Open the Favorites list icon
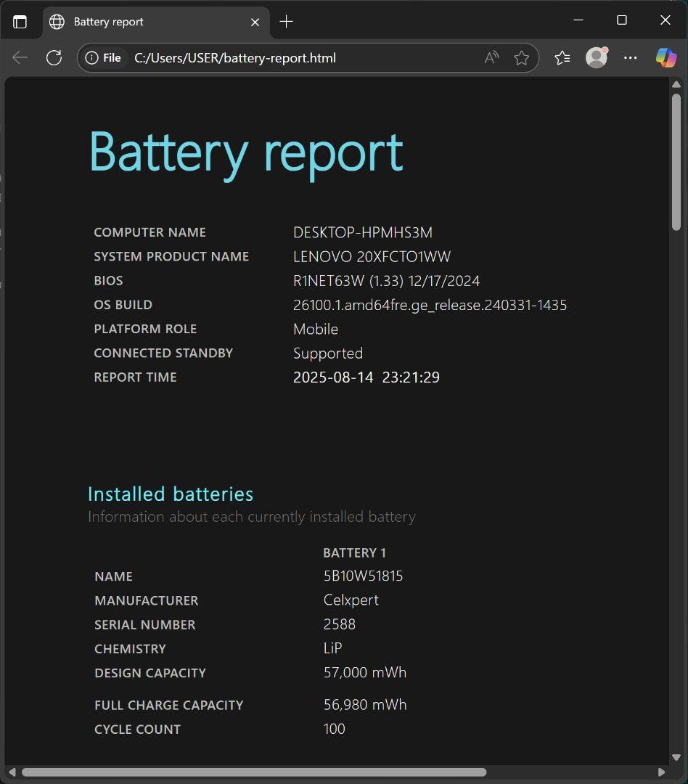 click(x=562, y=57)
